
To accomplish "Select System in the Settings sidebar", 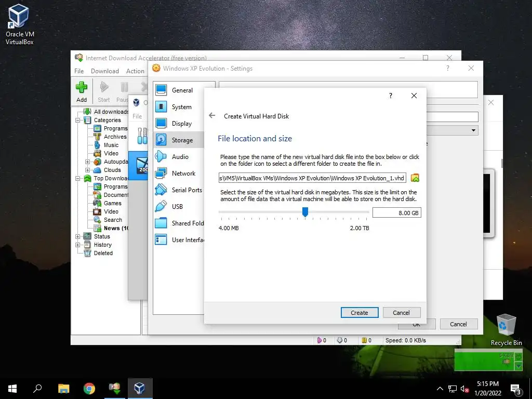I will pos(179,107).
